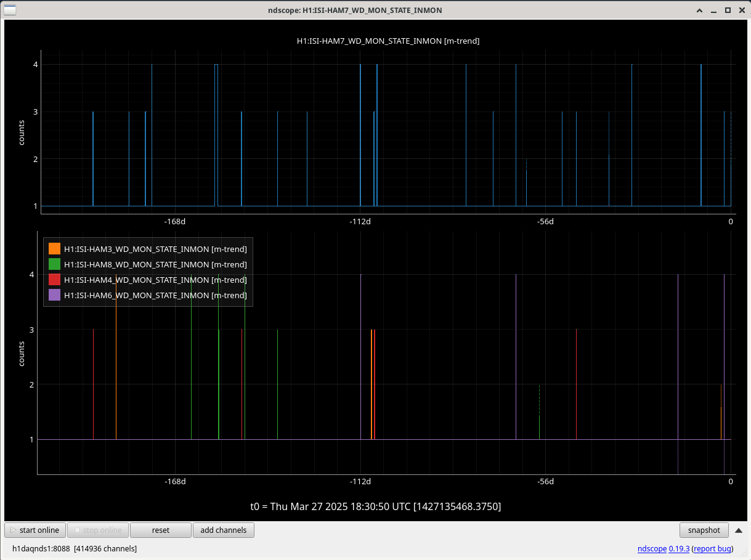The width and height of the screenshot is (751, 560).
Task: Select the H1:ISI-HAM6_WD_MON_STATE_INMON legend label
Action: 155,295
